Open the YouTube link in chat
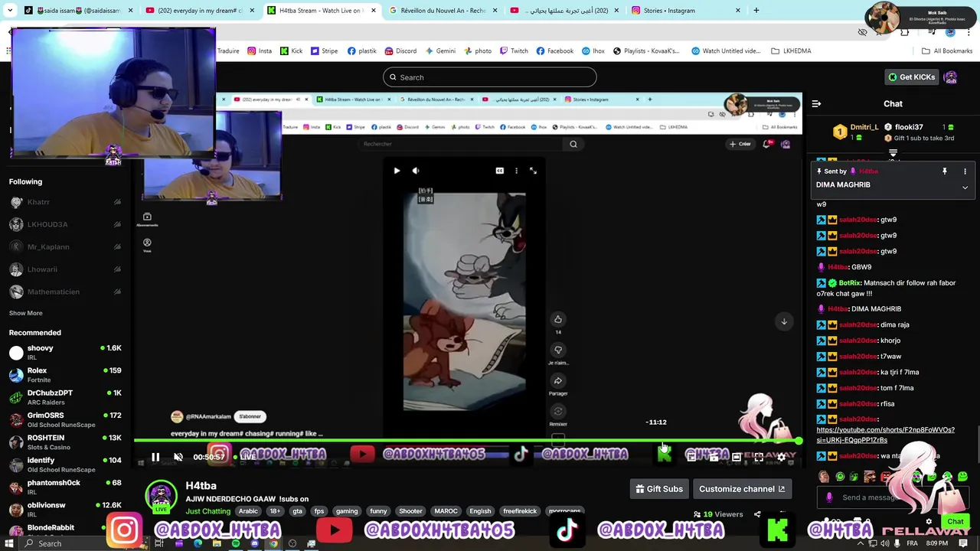Screen dimensions: 980x551 tap(885, 435)
